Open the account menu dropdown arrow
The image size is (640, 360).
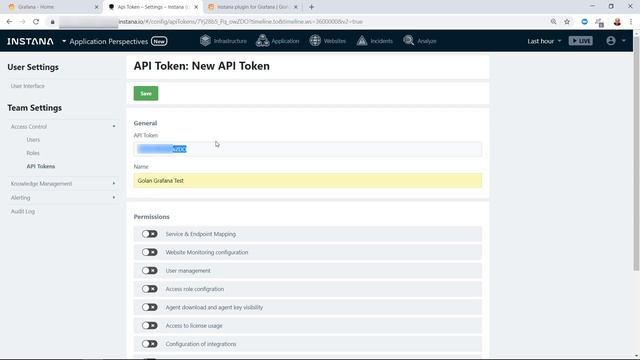(x=623, y=41)
